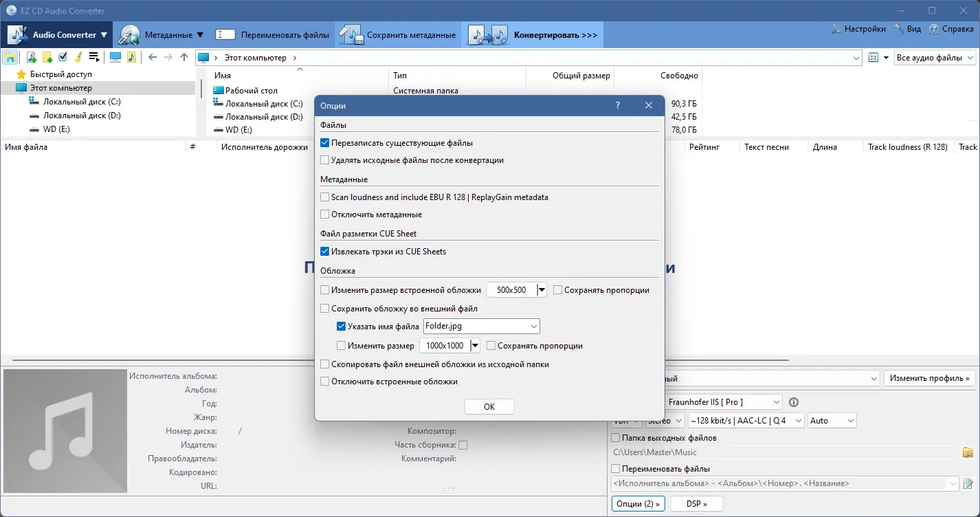Click the Изменить профиль button
The width and height of the screenshot is (980, 517).
coord(930,378)
